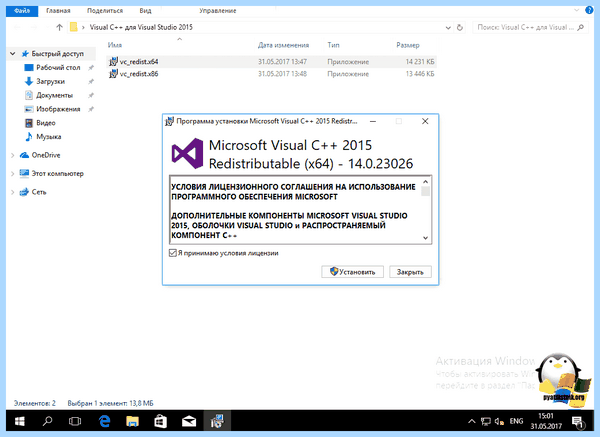
Task: Expand the ribbon with the top-right chevron
Action: [x=577, y=10]
